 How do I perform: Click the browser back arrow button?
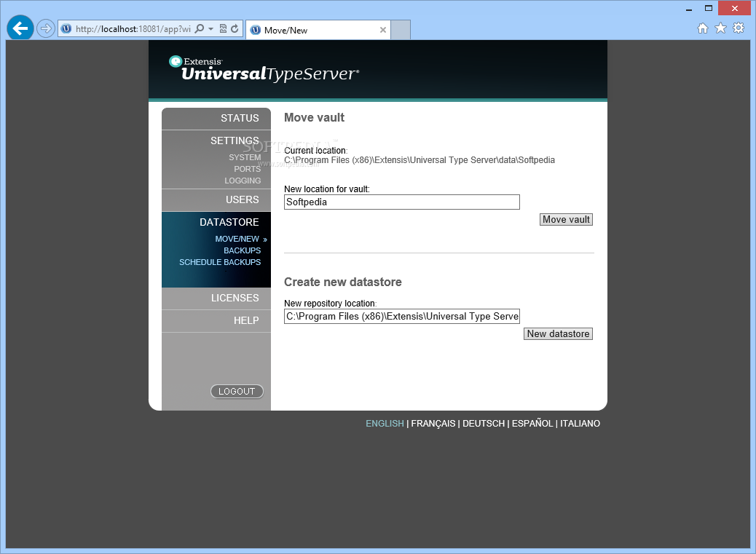pyautogui.click(x=20, y=28)
